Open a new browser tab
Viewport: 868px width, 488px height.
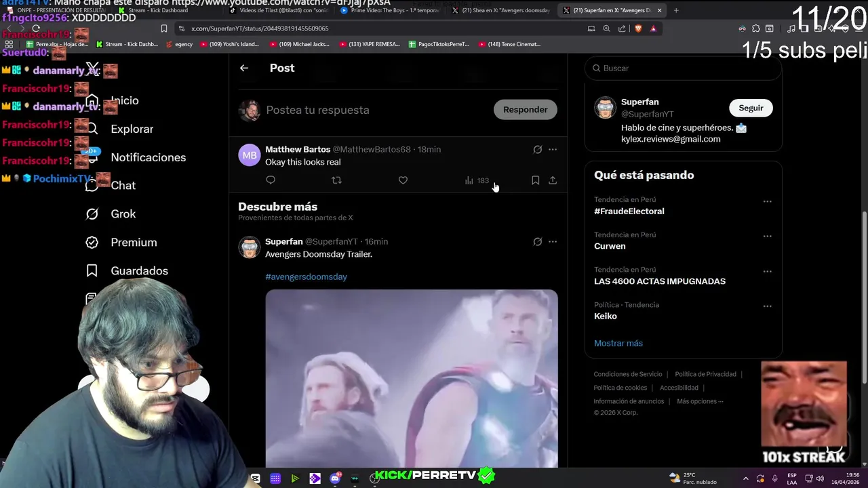pos(676,10)
